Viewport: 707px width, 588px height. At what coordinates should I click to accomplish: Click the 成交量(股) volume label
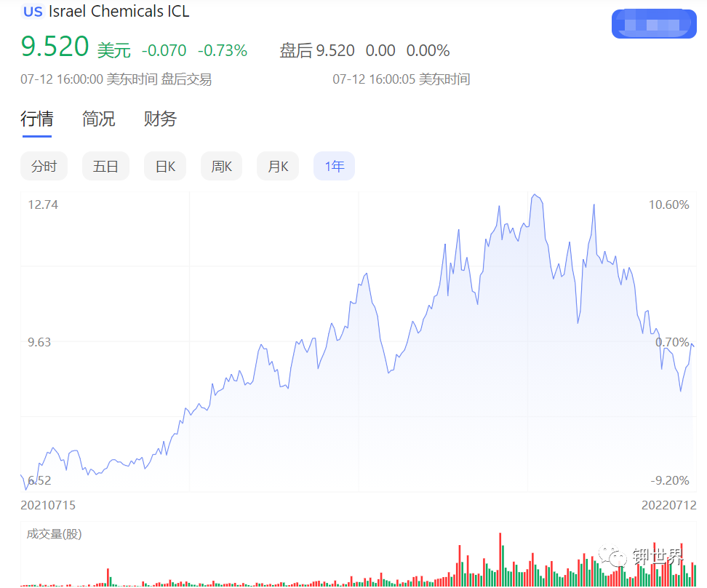coord(54,534)
